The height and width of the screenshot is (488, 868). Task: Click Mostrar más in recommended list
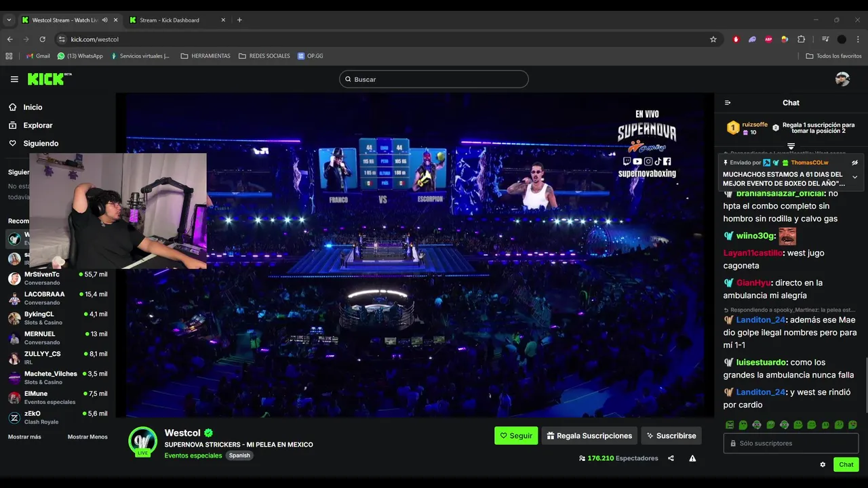click(x=24, y=437)
